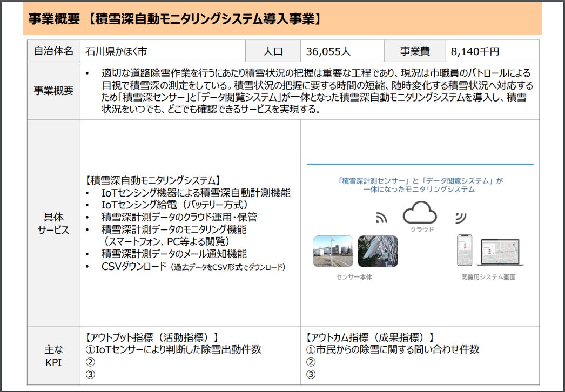Click the smartphone screen illustration
Screen dimensions: 565x392
[465, 251]
